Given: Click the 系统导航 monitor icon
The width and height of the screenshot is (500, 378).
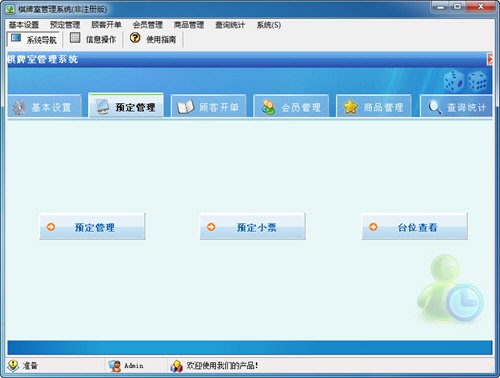Looking at the screenshot, I should (x=16, y=38).
